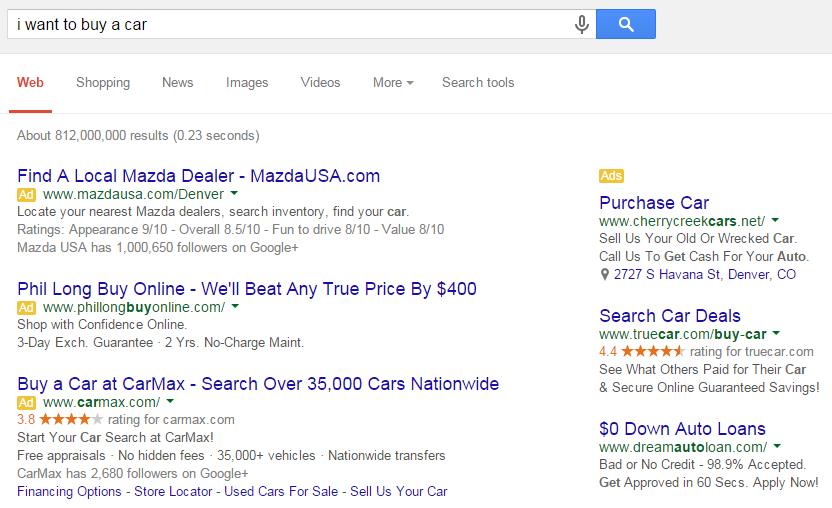The height and width of the screenshot is (508, 832).
Task: Click the yellow Ads label in sidebar
Action: click(x=611, y=176)
